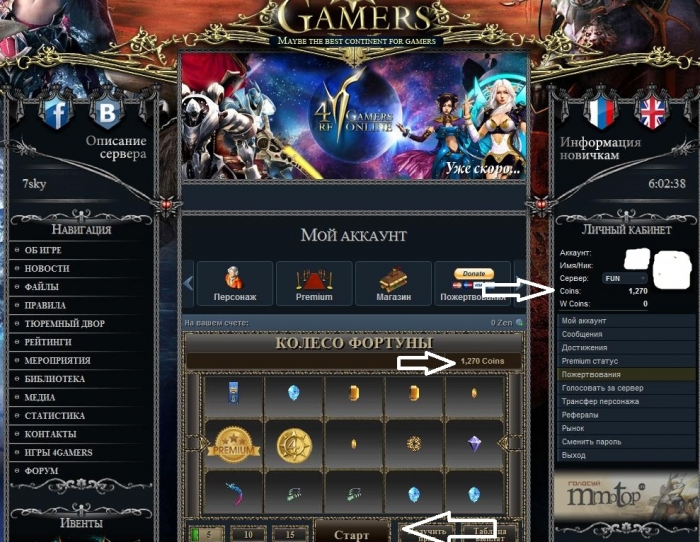Select the 15 coins bet option
700x542 pixels.
click(x=290, y=534)
